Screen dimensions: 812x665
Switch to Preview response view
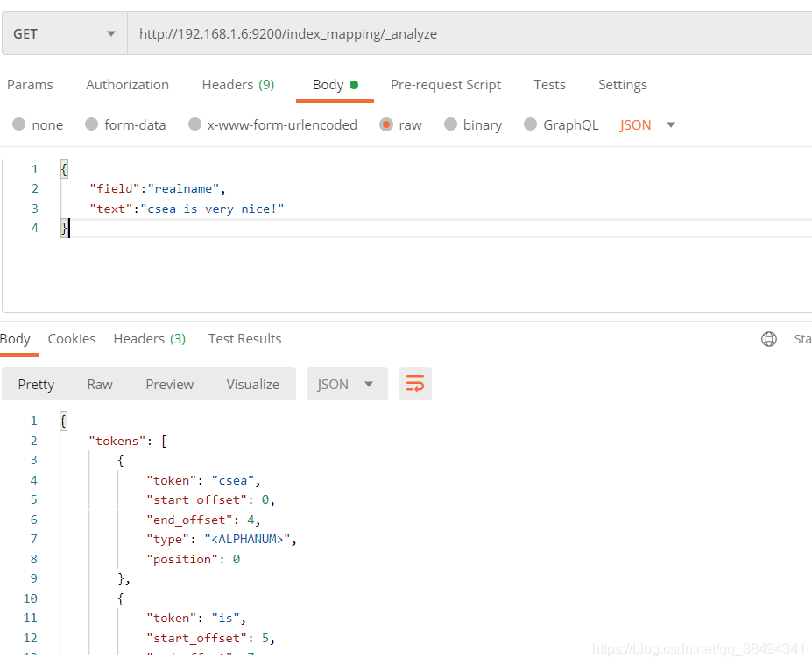(170, 384)
